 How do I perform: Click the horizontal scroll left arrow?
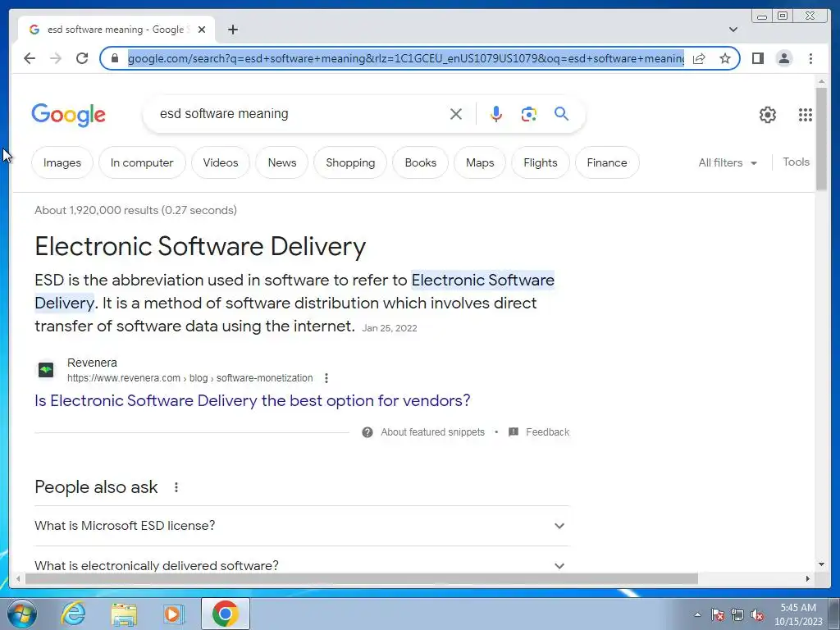(18, 578)
